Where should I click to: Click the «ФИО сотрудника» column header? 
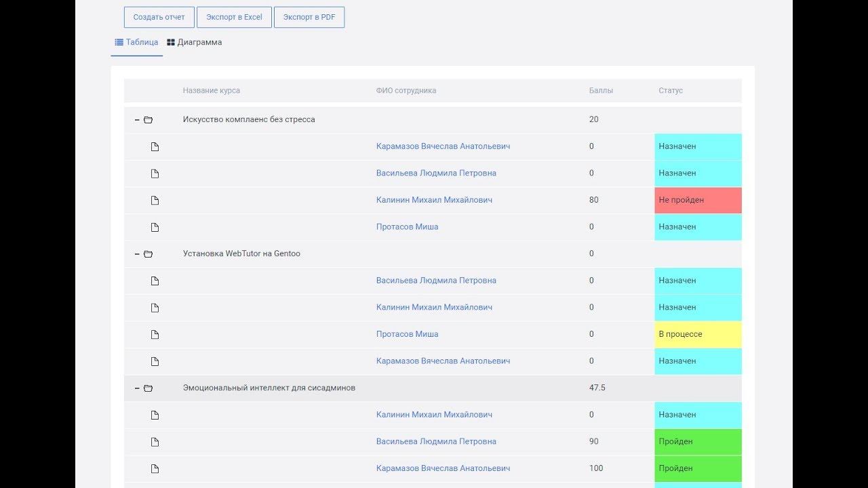pos(406,91)
